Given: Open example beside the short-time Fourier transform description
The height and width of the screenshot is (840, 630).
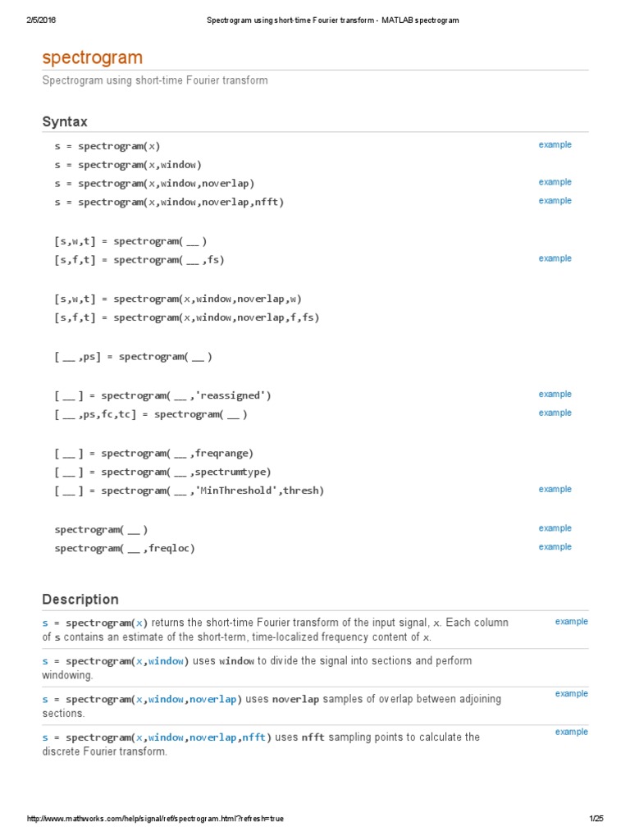Looking at the screenshot, I should tap(571, 622).
